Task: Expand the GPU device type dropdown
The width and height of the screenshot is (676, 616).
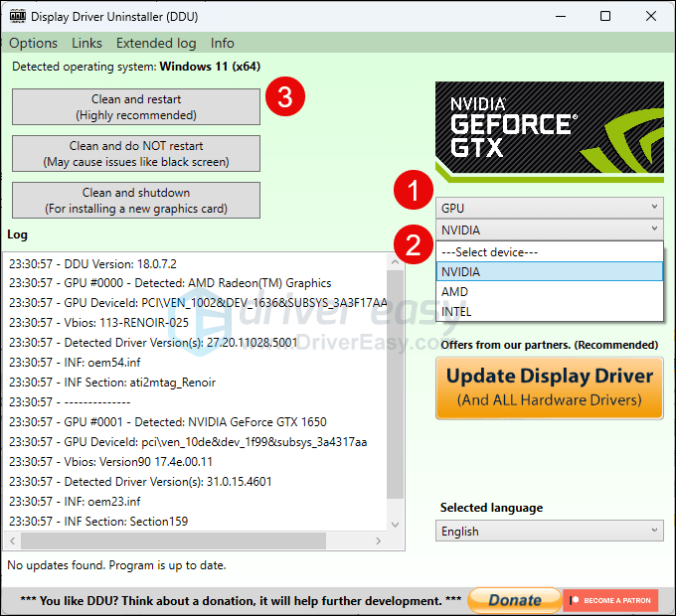Action: tap(549, 208)
